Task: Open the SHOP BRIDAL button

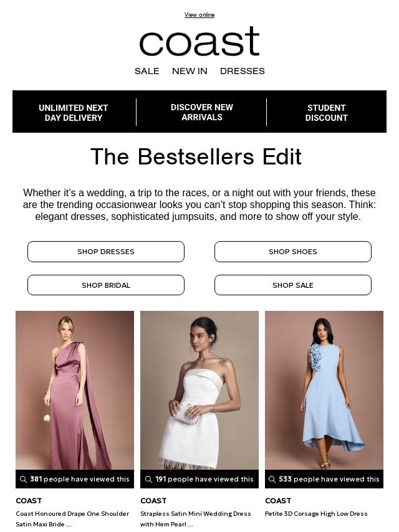Action: pyautogui.click(x=106, y=285)
